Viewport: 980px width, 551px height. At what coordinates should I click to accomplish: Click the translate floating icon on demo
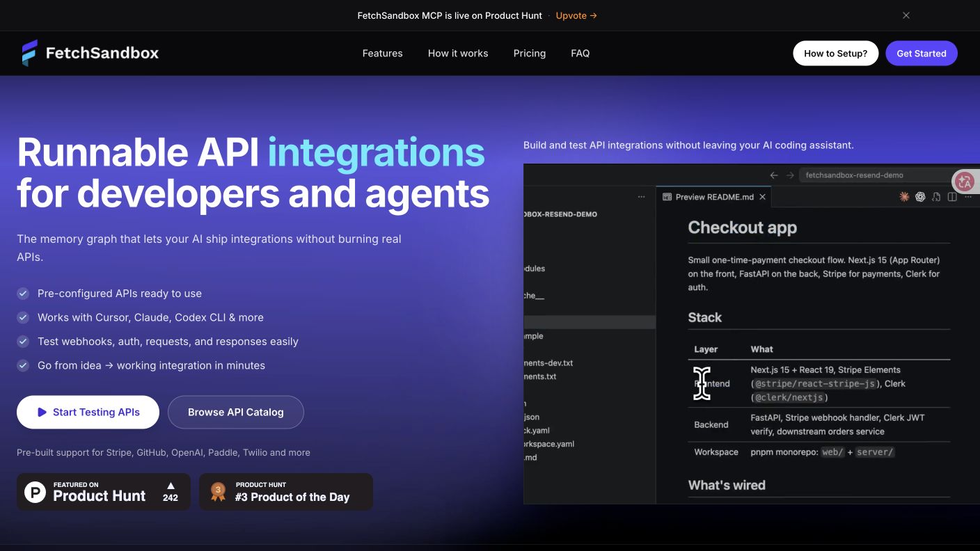coord(965,182)
